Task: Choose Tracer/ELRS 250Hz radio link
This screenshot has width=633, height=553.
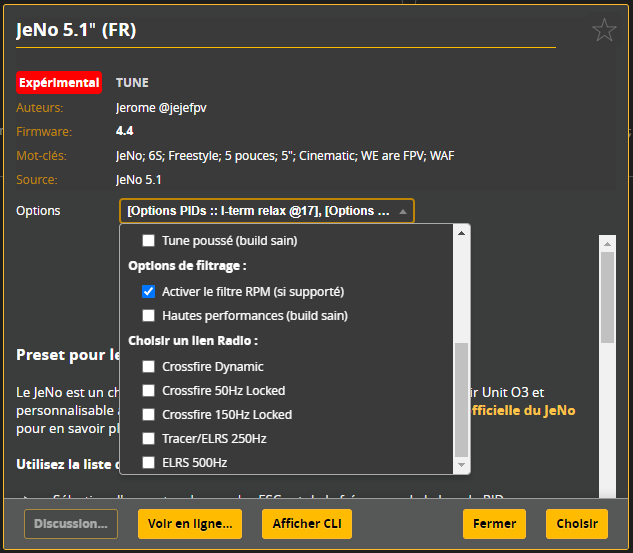Action: coord(149,439)
